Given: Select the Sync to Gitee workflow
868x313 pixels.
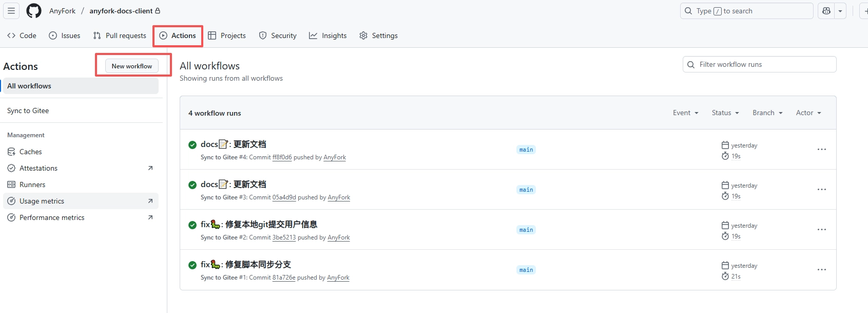Looking at the screenshot, I should click(x=28, y=111).
